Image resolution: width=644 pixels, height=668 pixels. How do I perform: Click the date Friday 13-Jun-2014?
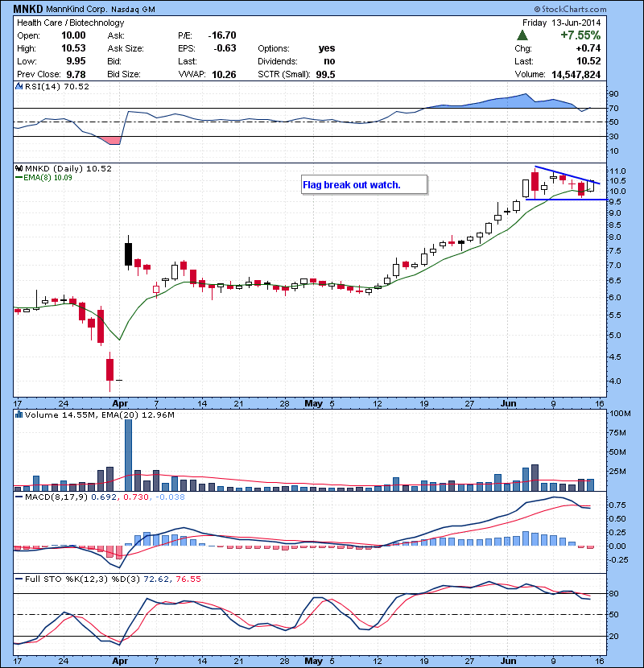[x=561, y=23]
